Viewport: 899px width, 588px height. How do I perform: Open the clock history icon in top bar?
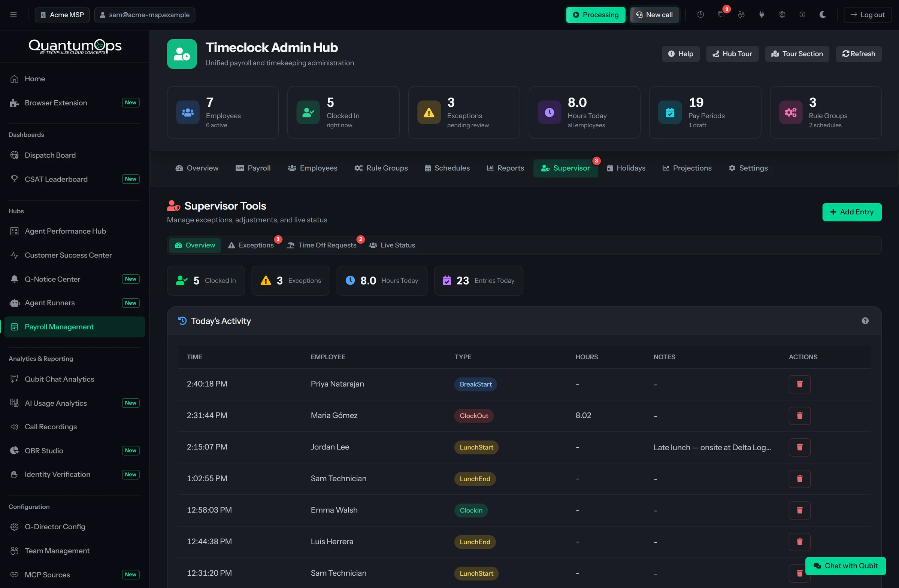tap(701, 15)
